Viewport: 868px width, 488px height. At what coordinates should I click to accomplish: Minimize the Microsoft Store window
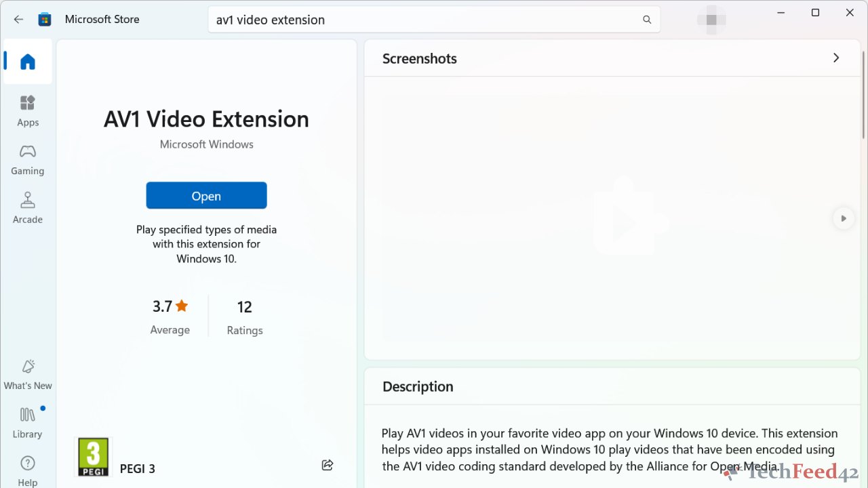pyautogui.click(x=781, y=13)
